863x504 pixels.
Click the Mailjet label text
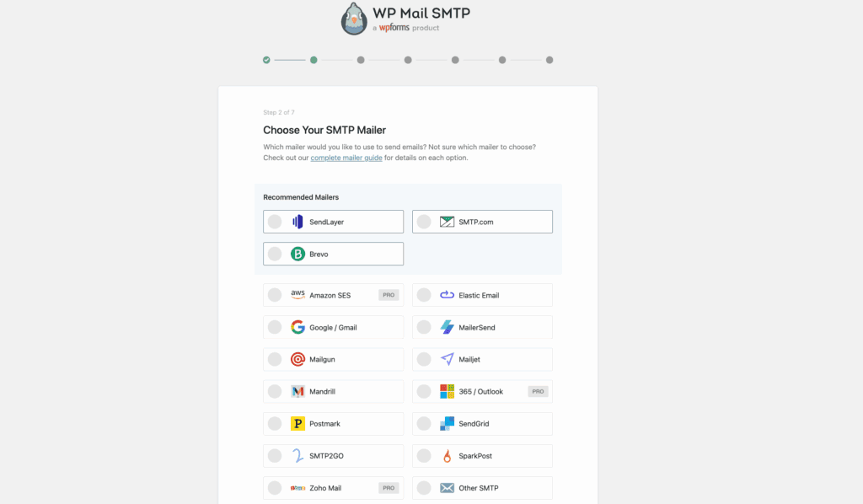click(x=469, y=359)
